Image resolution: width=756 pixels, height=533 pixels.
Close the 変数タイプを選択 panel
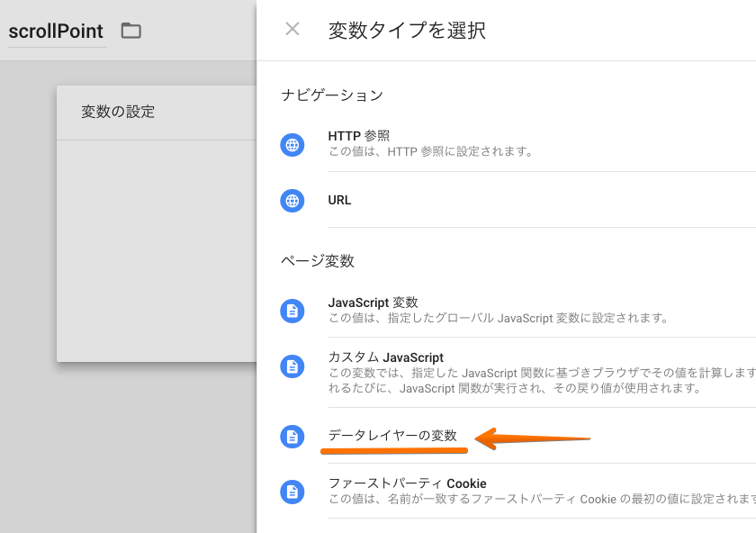click(292, 30)
